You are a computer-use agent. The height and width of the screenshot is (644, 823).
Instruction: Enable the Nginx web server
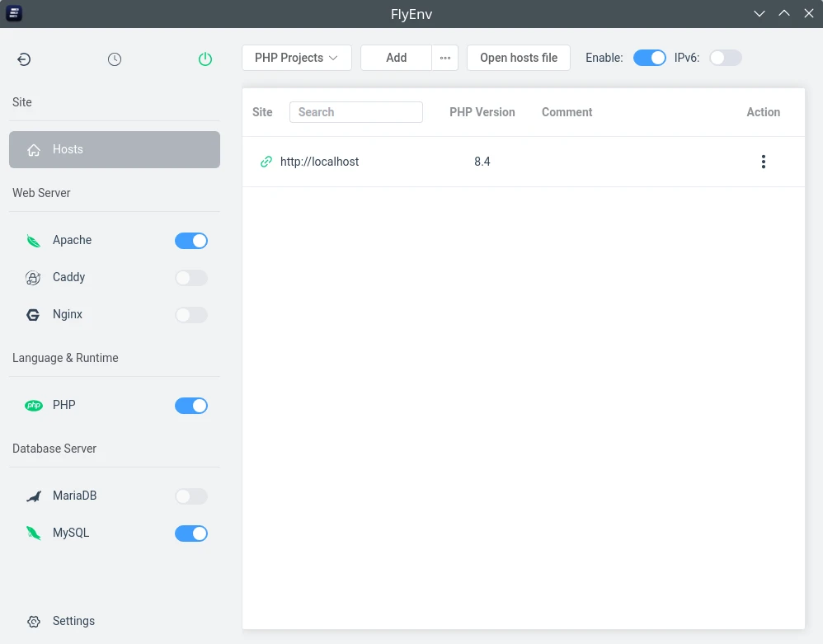click(191, 314)
